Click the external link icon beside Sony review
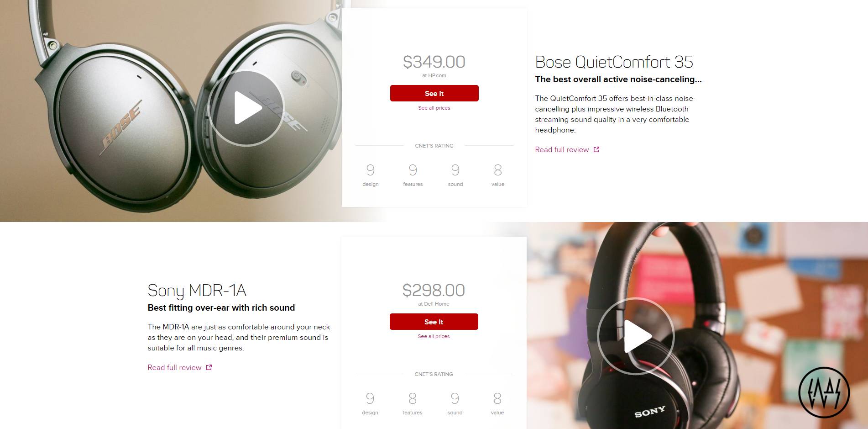This screenshot has height=429, width=868. point(209,367)
